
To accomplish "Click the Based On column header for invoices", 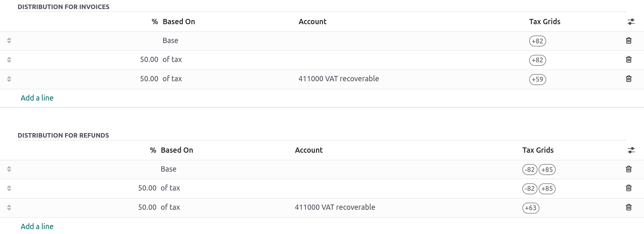I will tap(178, 22).
